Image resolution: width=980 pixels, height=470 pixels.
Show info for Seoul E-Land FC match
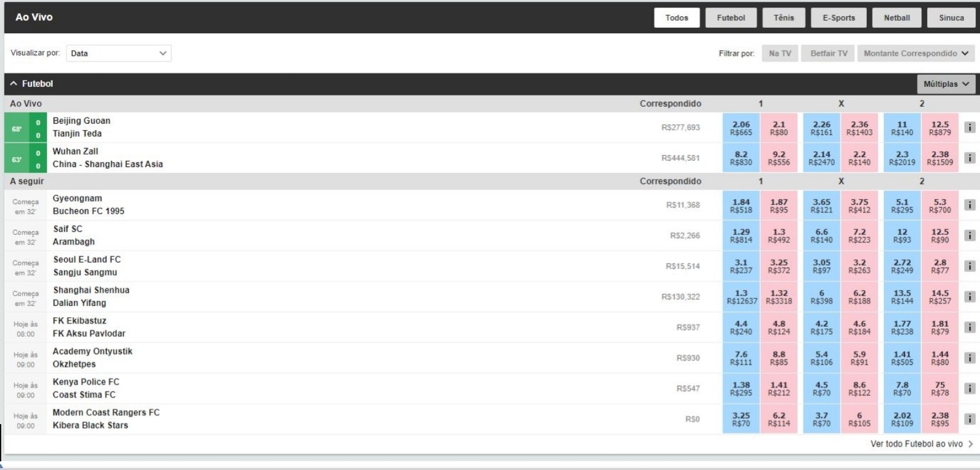pos(969,266)
